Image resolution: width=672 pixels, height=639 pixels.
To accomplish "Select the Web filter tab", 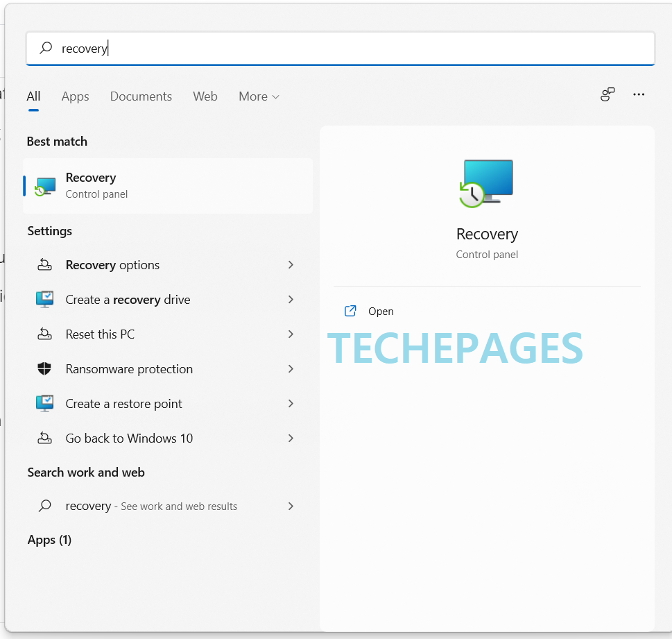I will coord(205,96).
